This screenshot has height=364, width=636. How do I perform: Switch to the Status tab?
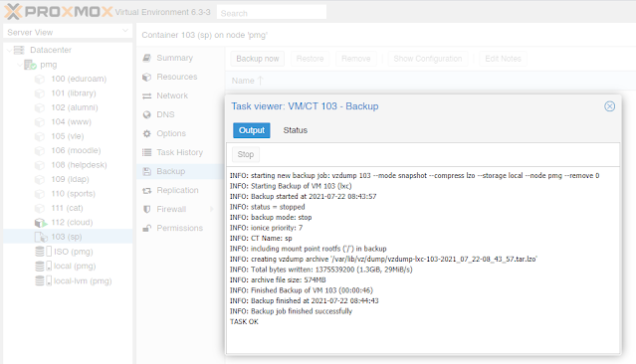[296, 130]
